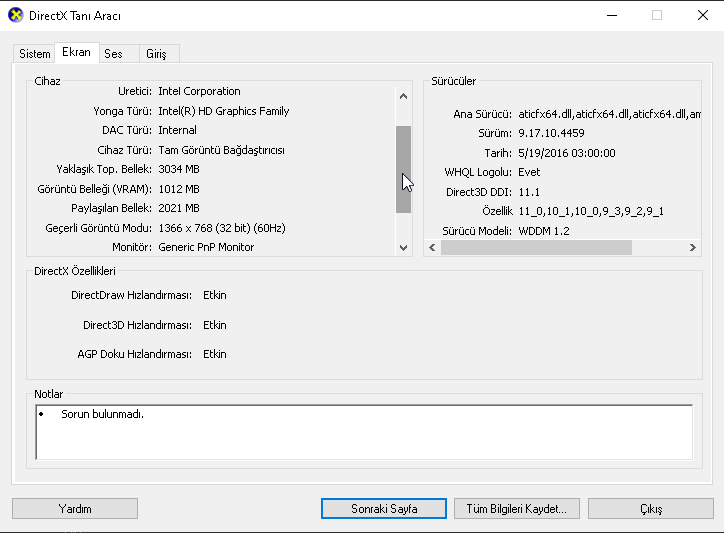Screen dimensions: 724x533
Task: Click the Sorun bulunmadı note
Action: coord(102,414)
